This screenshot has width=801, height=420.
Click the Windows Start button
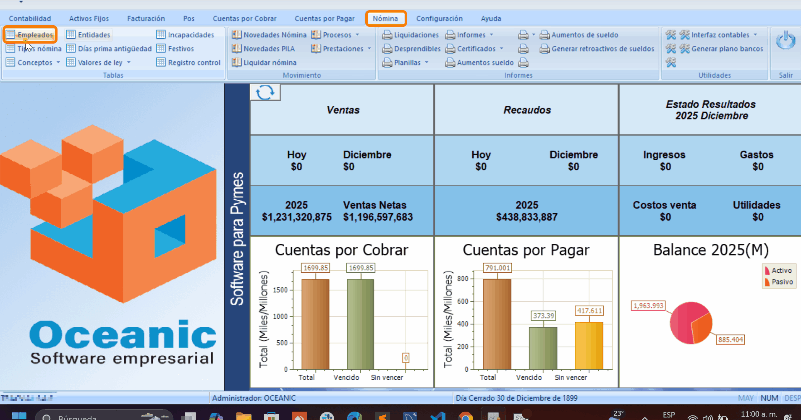click(x=18, y=413)
